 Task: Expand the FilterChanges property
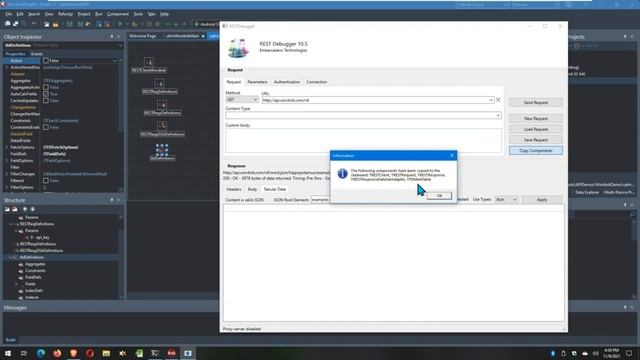7,174
